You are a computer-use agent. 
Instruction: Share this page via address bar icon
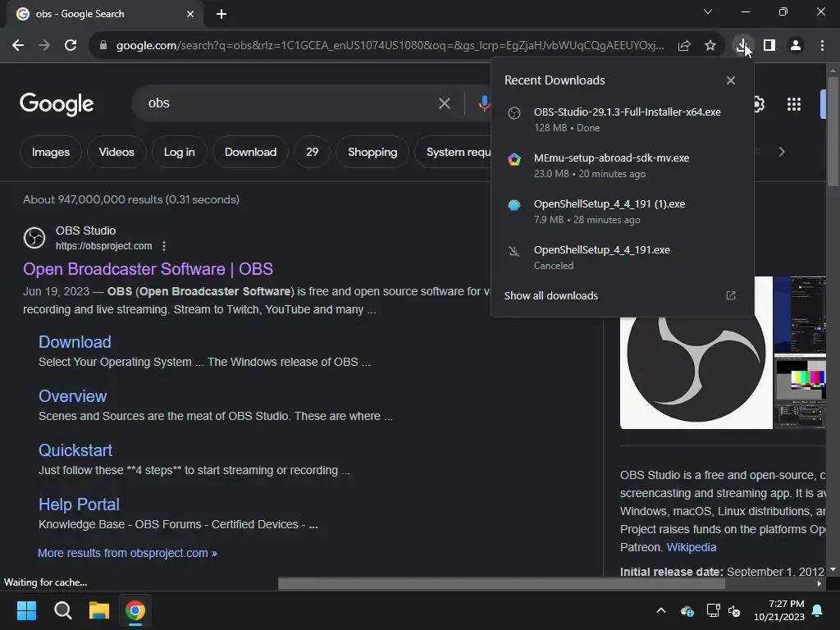tap(684, 46)
